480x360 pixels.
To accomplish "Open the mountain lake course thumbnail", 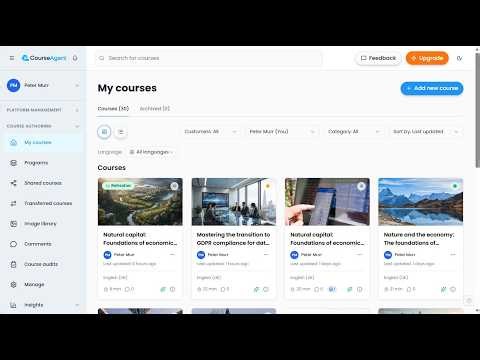I will point(420,202).
